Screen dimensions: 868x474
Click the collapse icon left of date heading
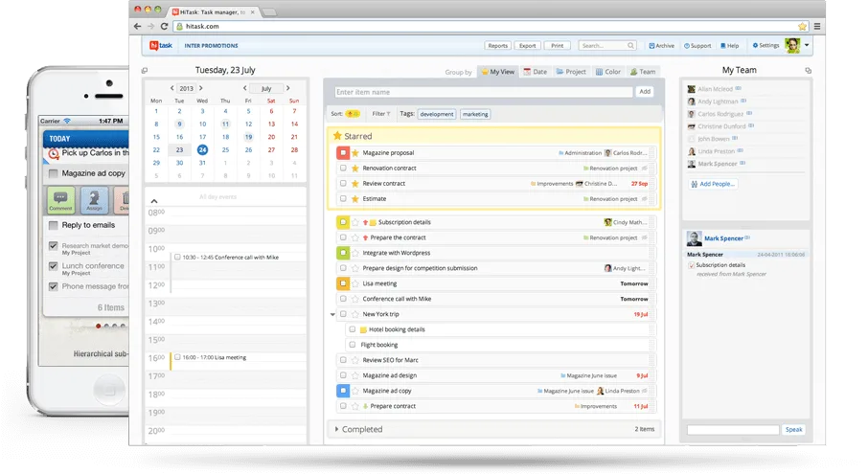145,70
